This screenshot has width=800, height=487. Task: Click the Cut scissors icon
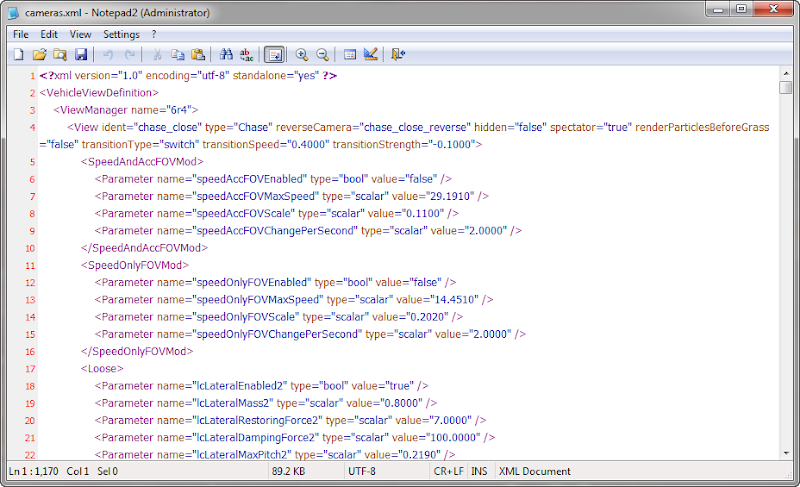[157, 55]
